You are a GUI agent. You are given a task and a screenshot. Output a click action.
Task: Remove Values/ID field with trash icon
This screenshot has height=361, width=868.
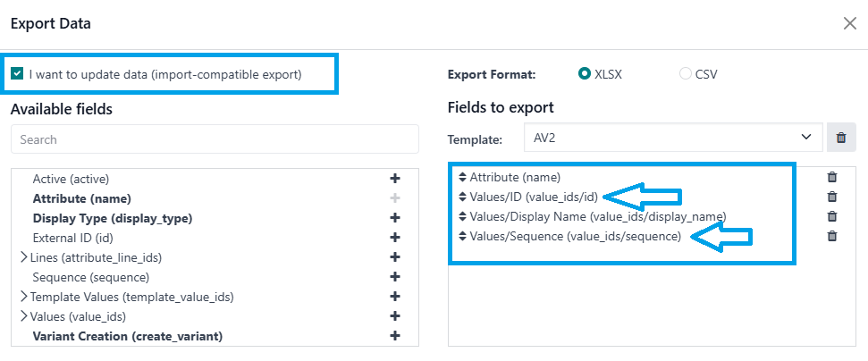[x=831, y=197]
